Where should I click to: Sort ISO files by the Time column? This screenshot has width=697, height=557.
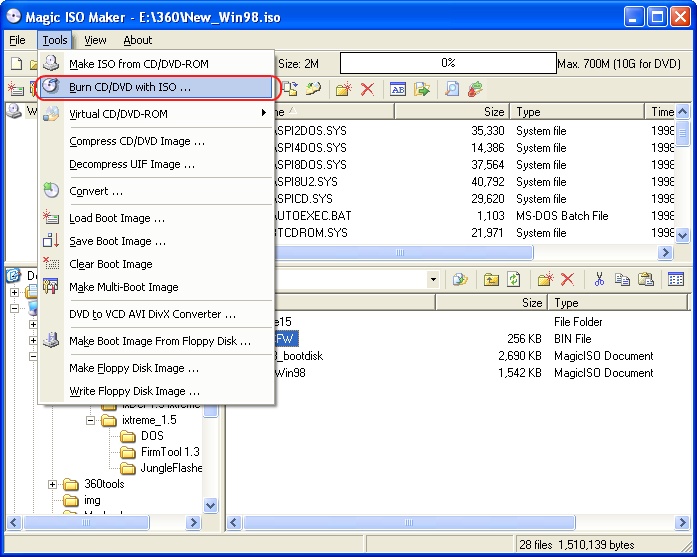click(x=660, y=112)
